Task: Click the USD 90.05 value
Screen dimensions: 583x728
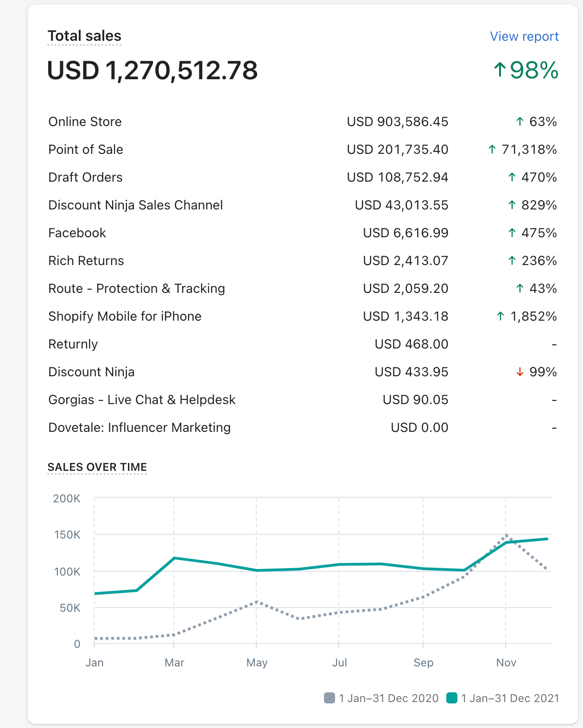Action: pos(416,400)
